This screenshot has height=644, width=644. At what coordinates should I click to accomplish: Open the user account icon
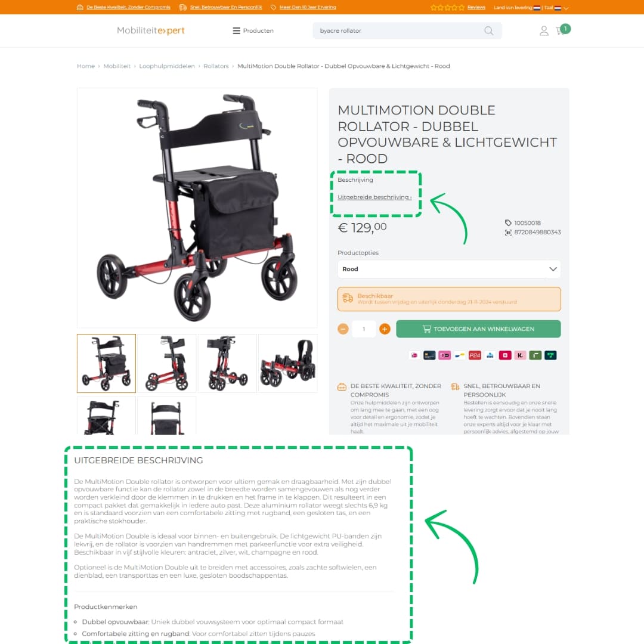click(x=544, y=31)
